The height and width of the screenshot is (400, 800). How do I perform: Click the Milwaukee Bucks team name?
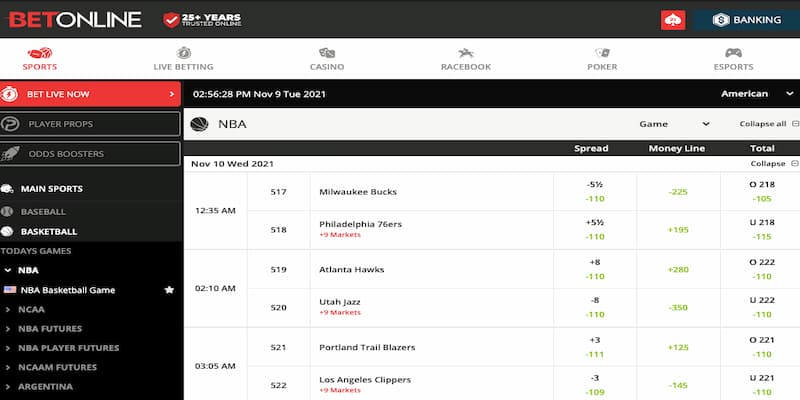click(x=358, y=192)
